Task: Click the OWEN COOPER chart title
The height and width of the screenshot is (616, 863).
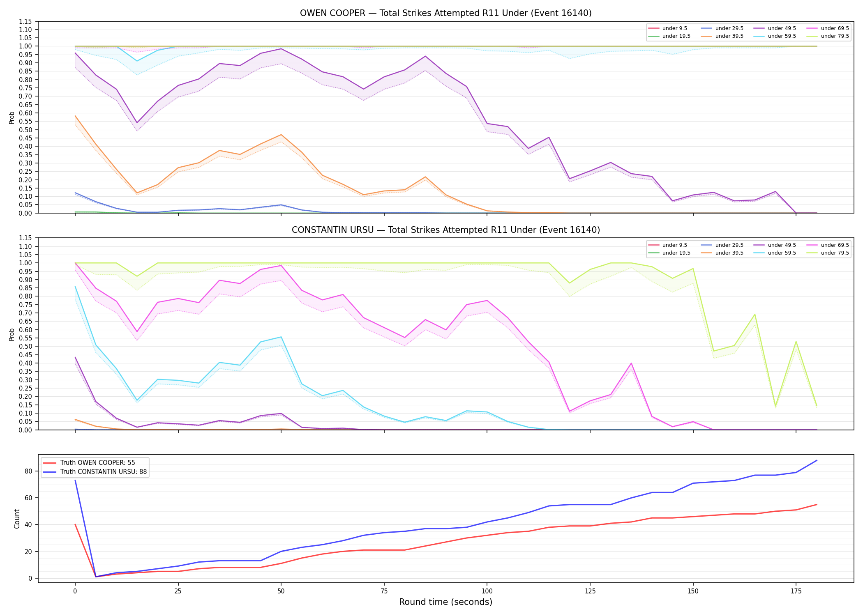Action: tap(445, 13)
